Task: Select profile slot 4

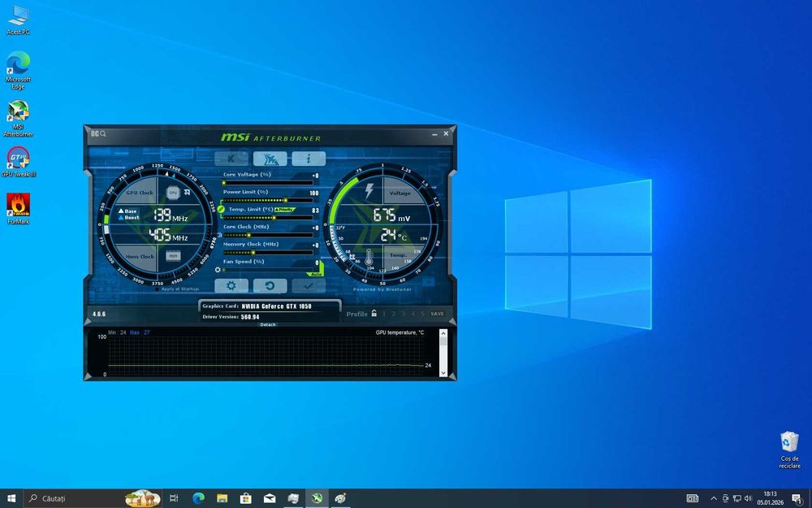Action: tap(413, 314)
